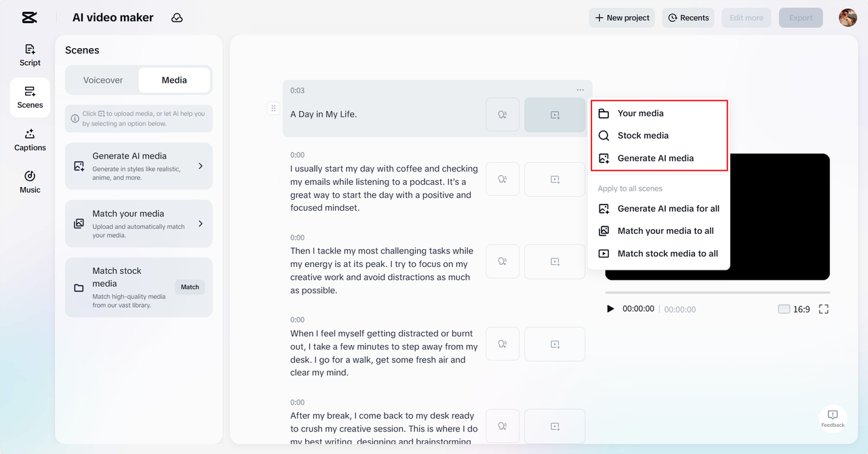868x454 pixels.
Task: Open the Captions panel
Action: (x=30, y=140)
